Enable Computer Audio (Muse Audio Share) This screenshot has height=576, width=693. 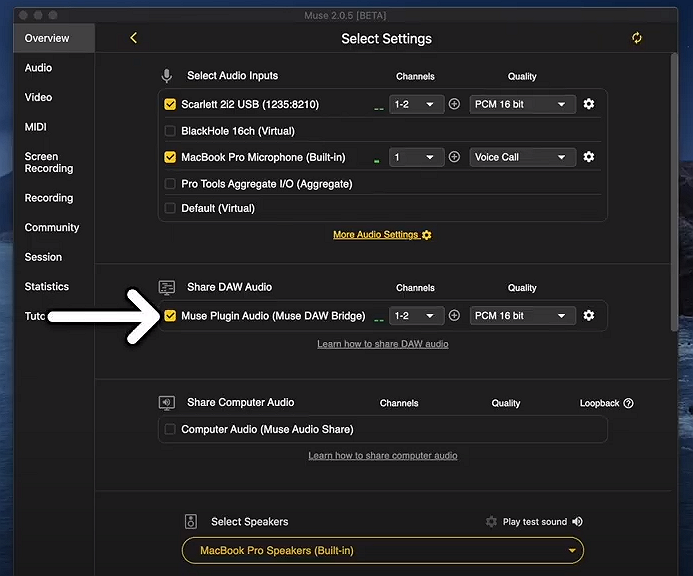click(x=170, y=429)
